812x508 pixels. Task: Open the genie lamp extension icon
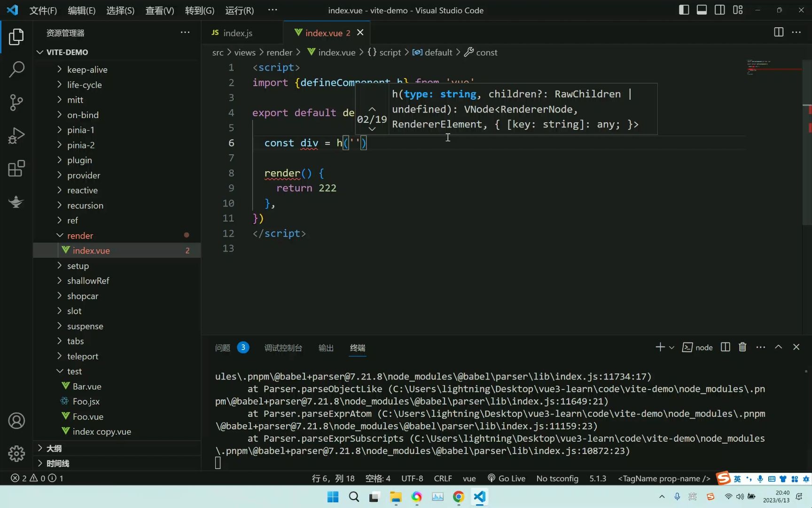(16, 201)
